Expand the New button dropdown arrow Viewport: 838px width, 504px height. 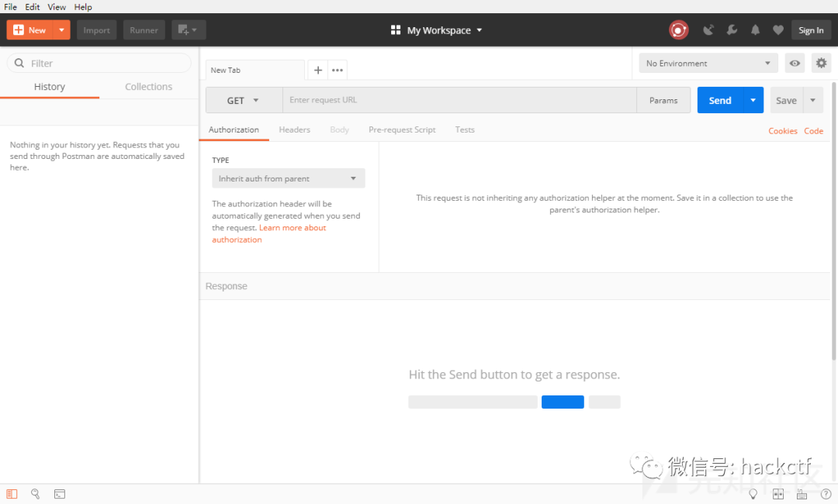(62, 30)
